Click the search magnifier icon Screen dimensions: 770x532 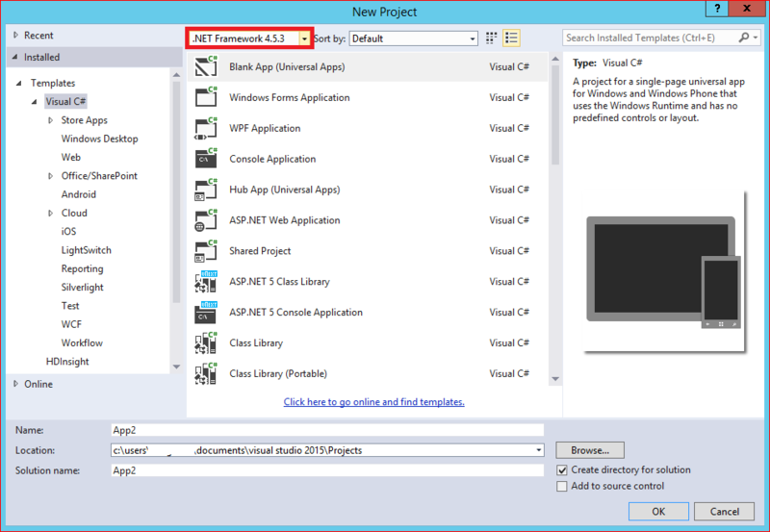(x=744, y=38)
